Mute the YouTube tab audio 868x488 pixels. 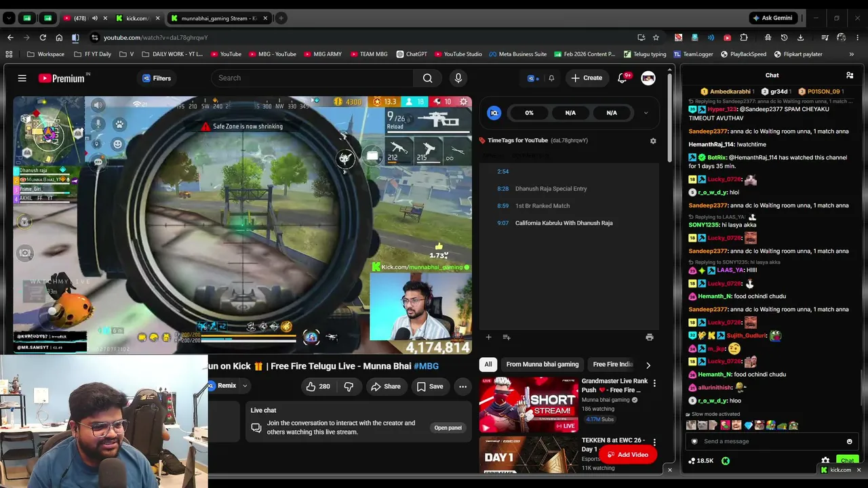(94, 18)
